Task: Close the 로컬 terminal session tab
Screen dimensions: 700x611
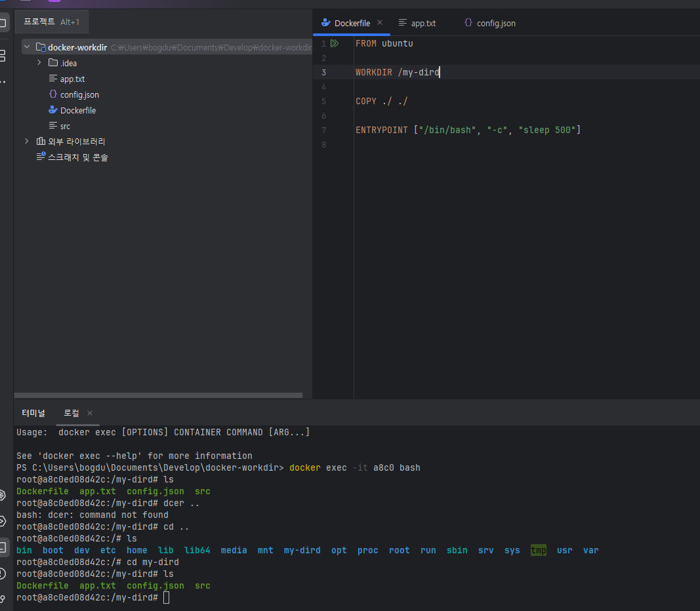Action: tap(90, 413)
